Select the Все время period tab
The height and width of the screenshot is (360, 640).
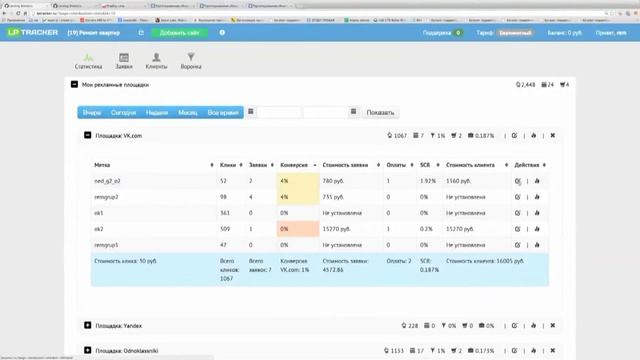(223, 112)
